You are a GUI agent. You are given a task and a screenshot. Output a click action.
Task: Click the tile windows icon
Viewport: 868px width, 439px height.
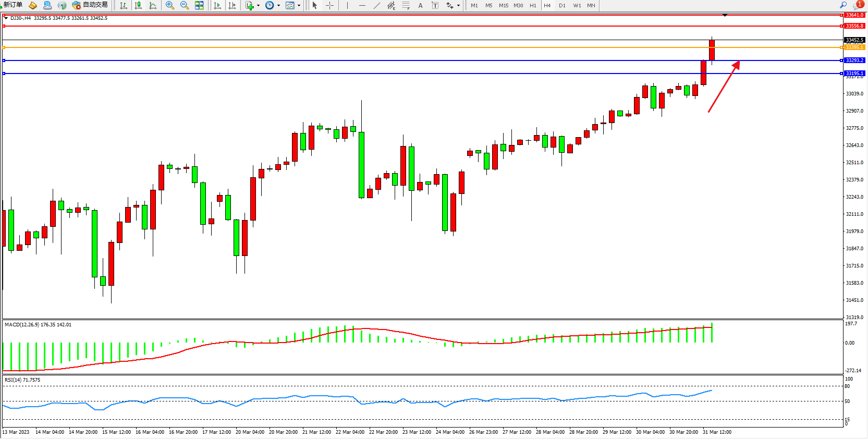199,5
